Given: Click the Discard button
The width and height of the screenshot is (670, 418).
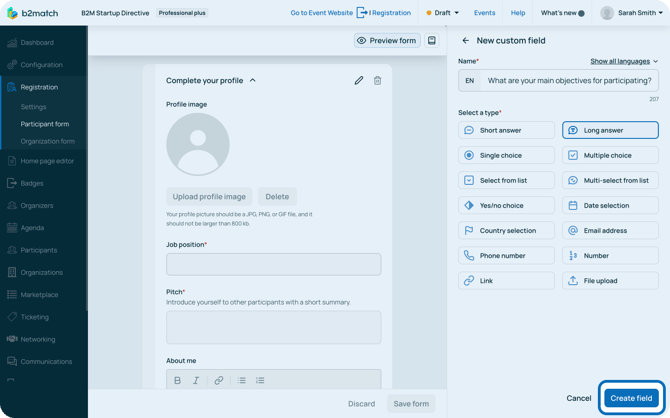Looking at the screenshot, I should click(x=361, y=403).
